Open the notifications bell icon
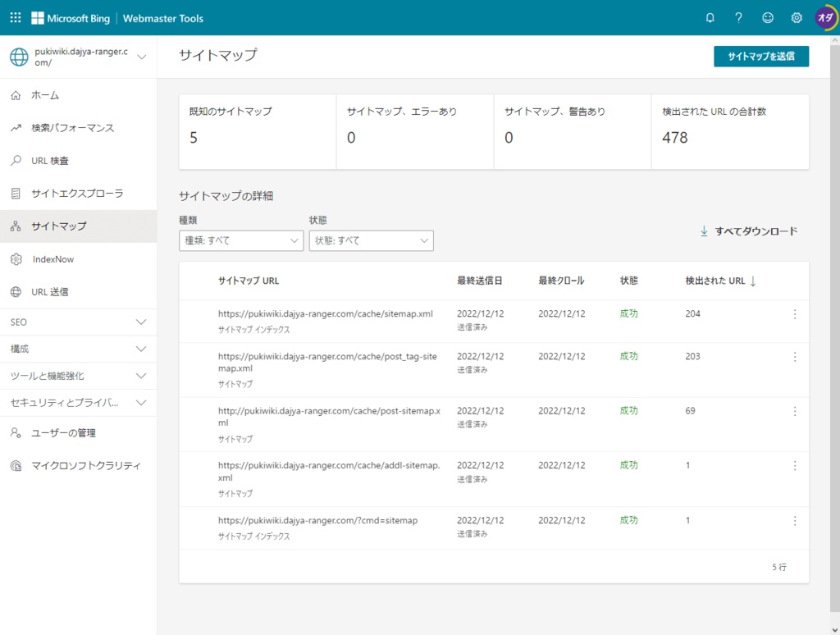 [710, 17]
